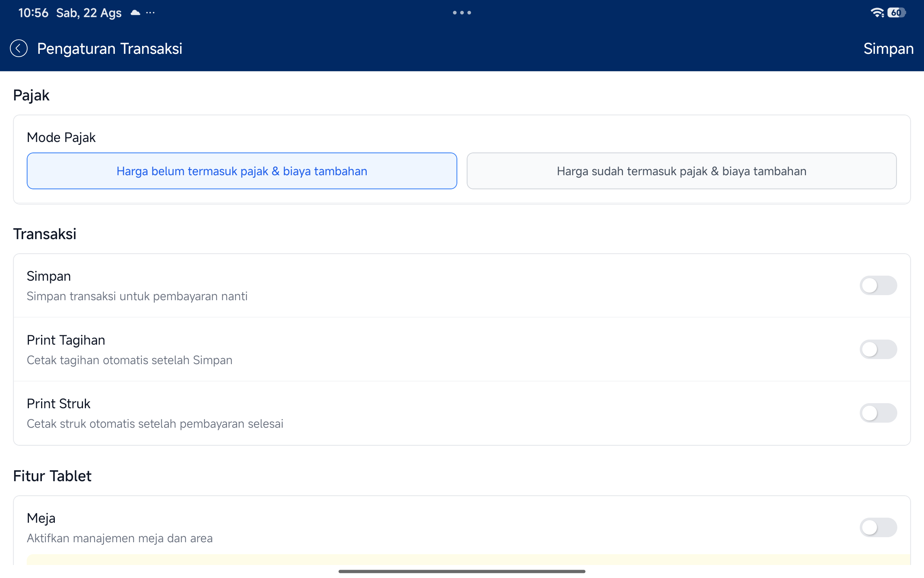Tap the cloud status icon
Image resolution: width=924 pixels, height=578 pixels.
135,13
